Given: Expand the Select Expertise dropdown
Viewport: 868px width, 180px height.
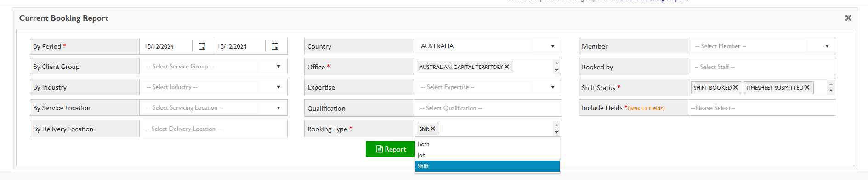Looking at the screenshot, I should point(488,87).
